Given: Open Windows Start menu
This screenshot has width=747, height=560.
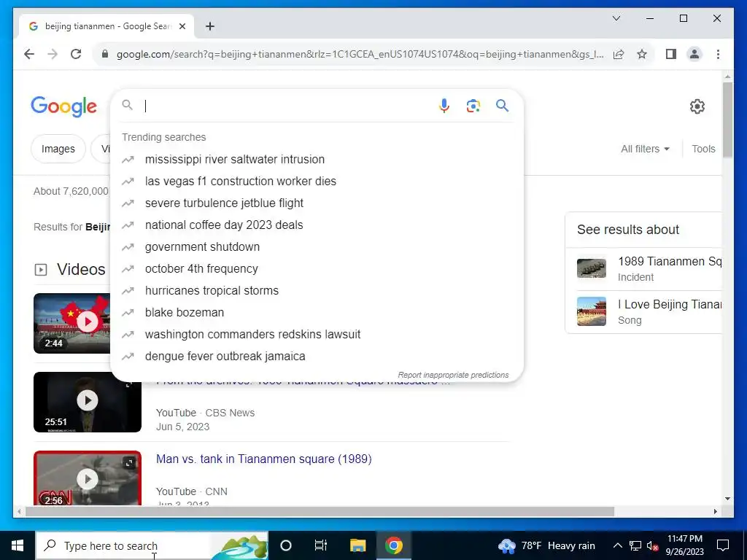Looking at the screenshot, I should tap(18, 545).
